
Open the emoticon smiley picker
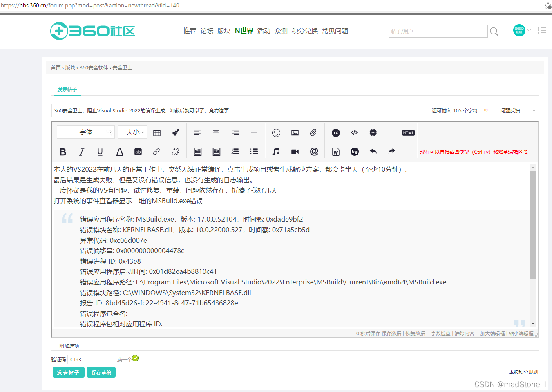coord(276,132)
